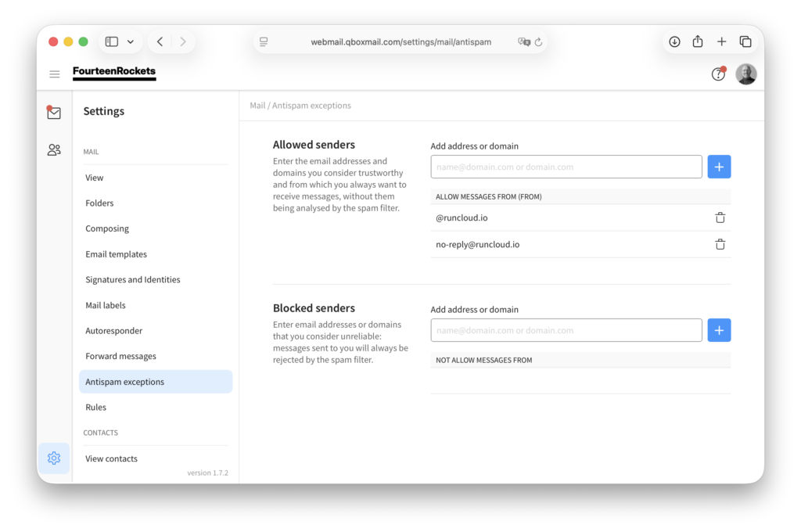Open the page reader icon in address bar
This screenshot has width=801, height=532.
pyautogui.click(x=264, y=42)
